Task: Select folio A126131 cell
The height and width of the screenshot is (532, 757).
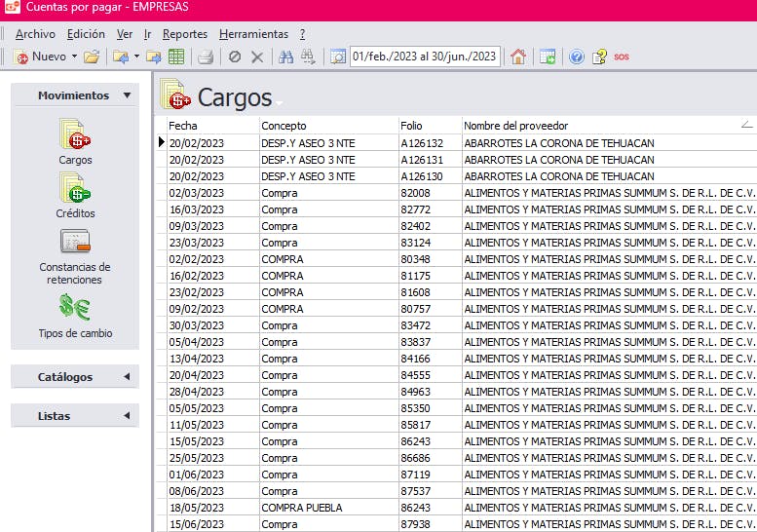Action: (x=431, y=160)
